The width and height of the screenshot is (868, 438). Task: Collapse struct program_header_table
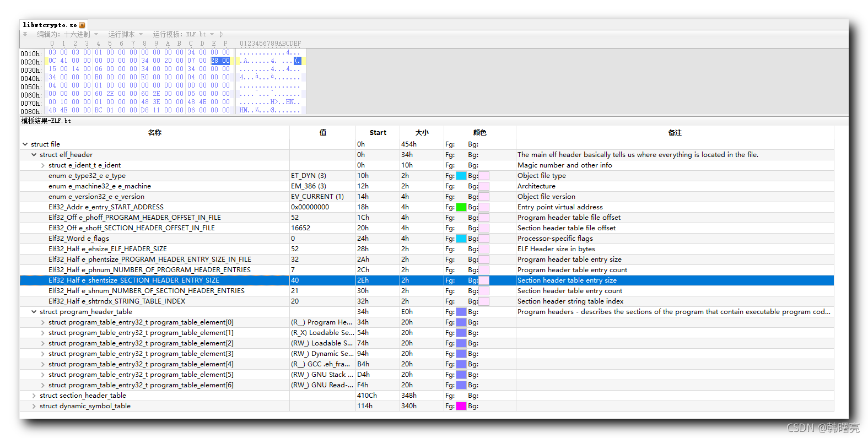[x=34, y=312]
